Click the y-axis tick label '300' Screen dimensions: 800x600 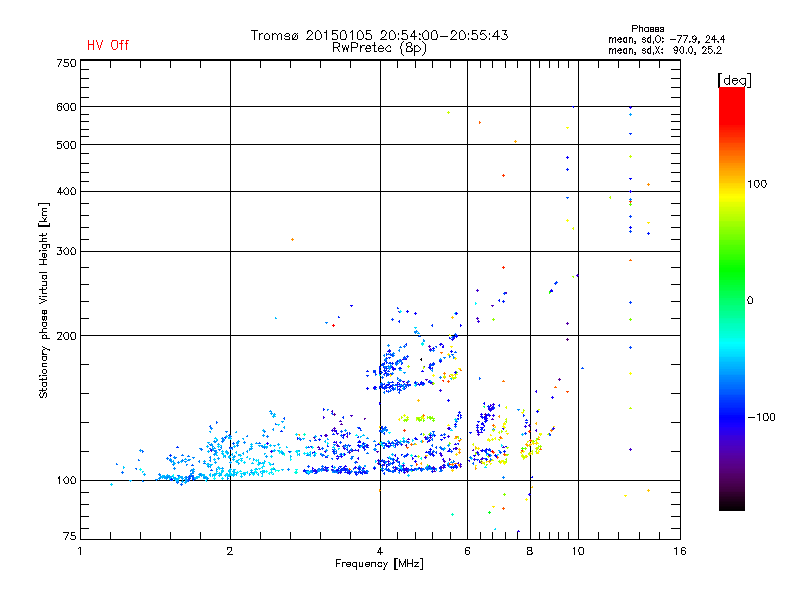click(66, 251)
